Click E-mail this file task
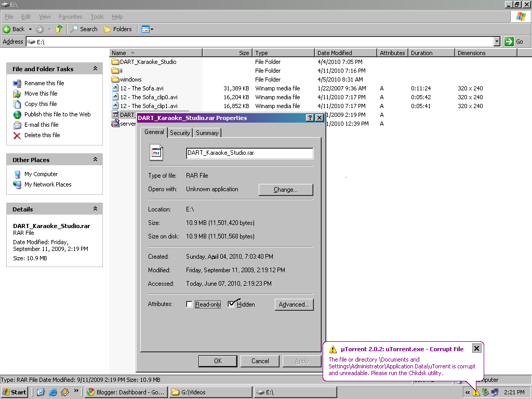Image resolution: width=532 pixels, height=399 pixels. [x=42, y=125]
